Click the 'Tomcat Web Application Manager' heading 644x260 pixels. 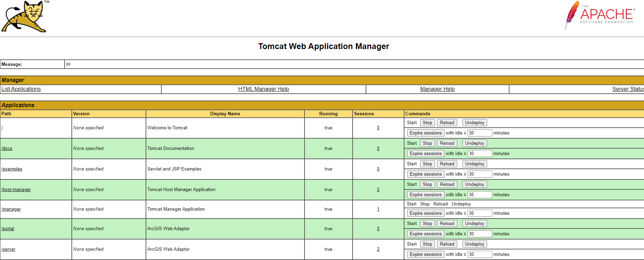(324, 46)
